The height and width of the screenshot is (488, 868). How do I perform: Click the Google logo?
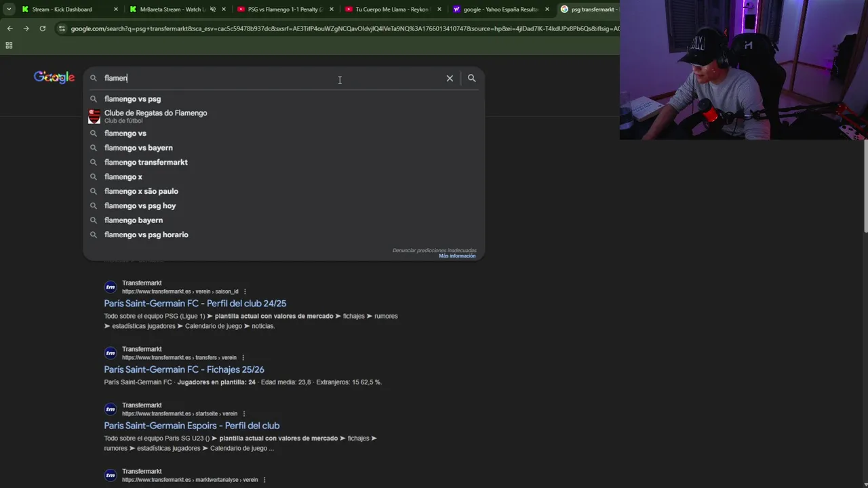coord(54,77)
